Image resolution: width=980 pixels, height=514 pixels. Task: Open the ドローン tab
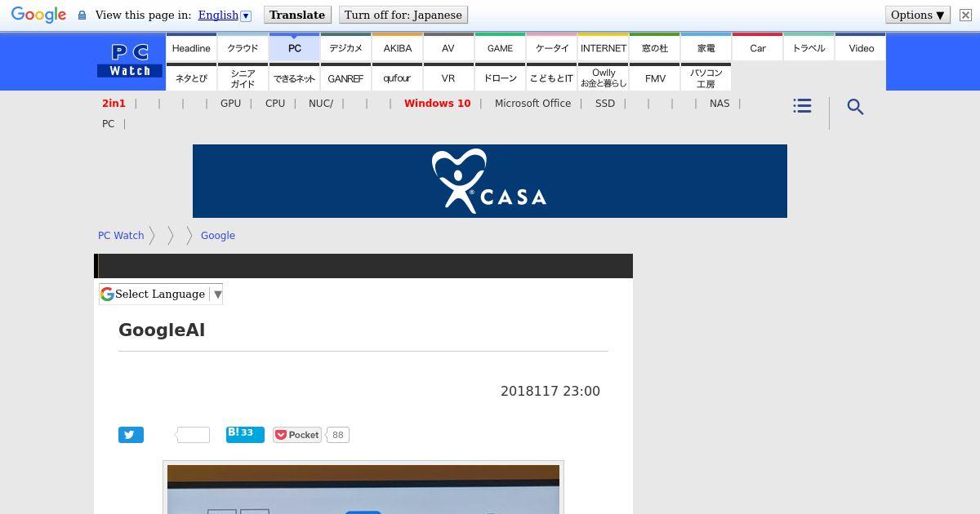pyautogui.click(x=500, y=78)
